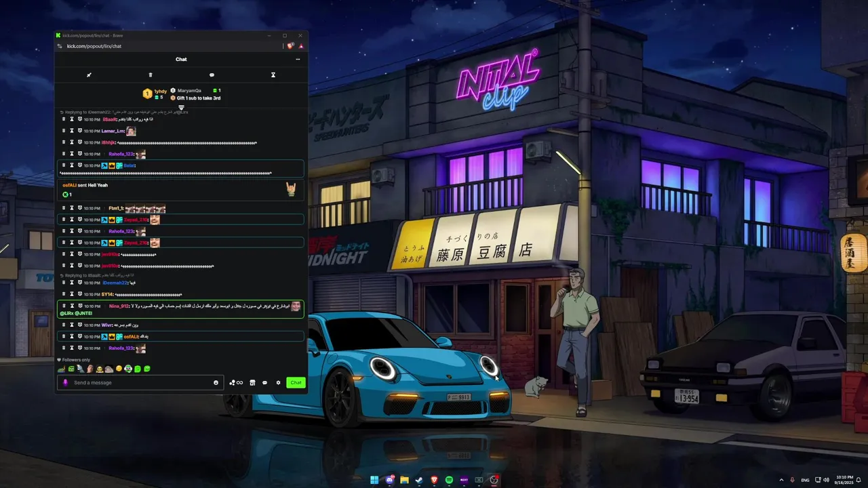The image size is (868, 488).
Task: Ban Nina_912 with shield icon
Action: (79, 306)
